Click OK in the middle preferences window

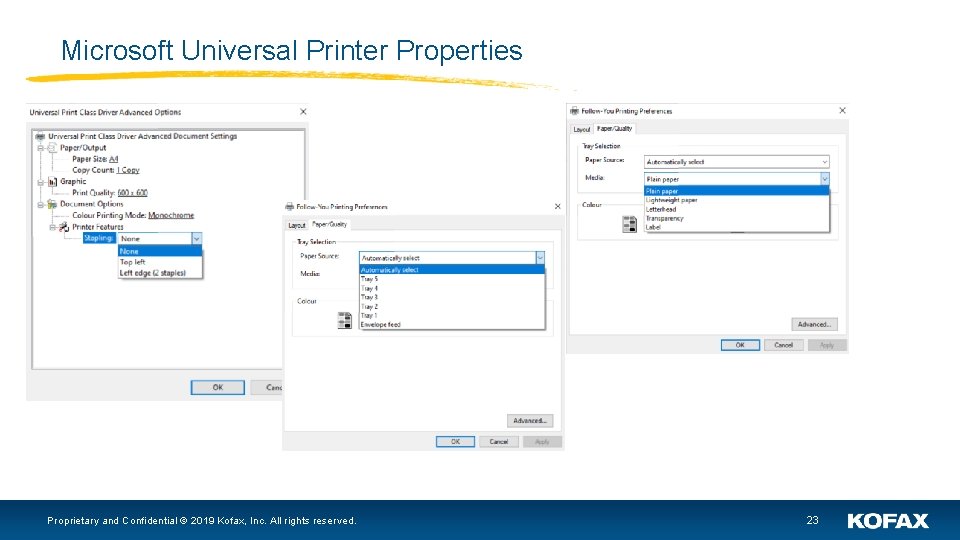pyautogui.click(x=456, y=441)
